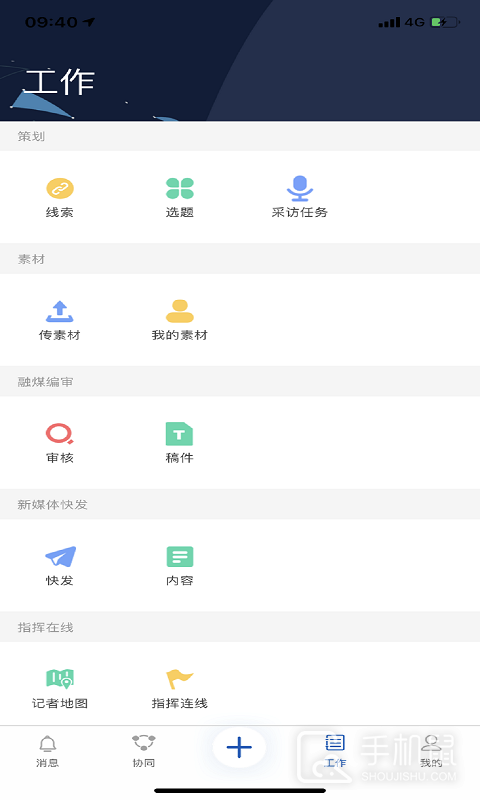Tap the blue plus create button

[x=239, y=747]
